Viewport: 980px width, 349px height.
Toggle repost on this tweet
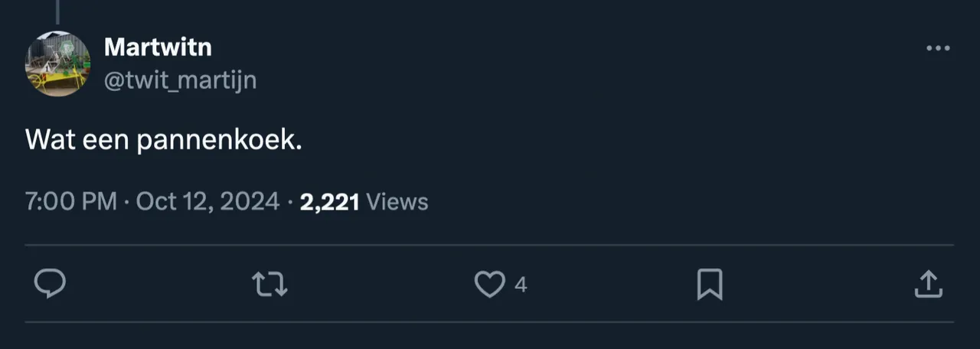click(x=269, y=285)
